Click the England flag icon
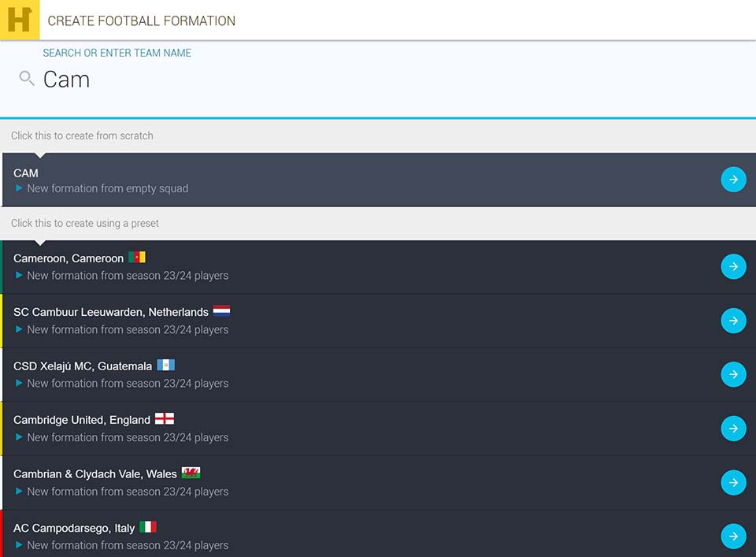This screenshot has height=557, width=756. coord(165,418)
